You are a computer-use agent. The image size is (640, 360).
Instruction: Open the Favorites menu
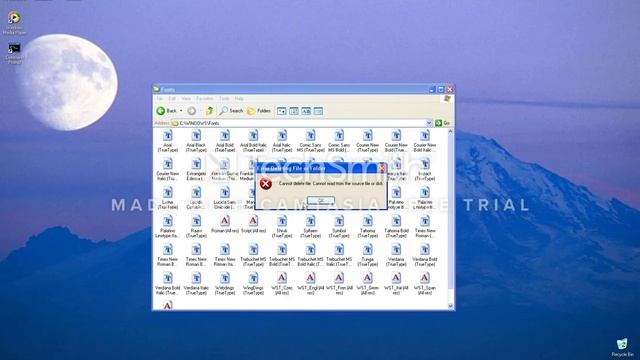point(204,99)
